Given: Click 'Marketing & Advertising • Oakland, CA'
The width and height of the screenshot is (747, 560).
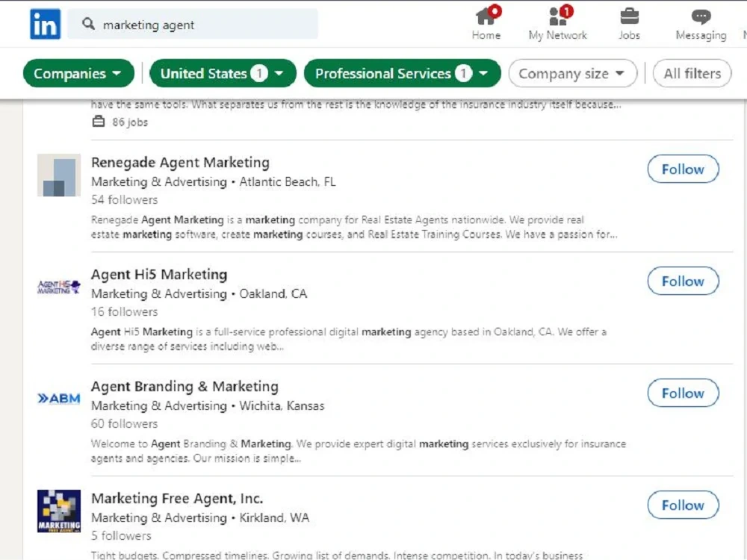Looking at the screenshot, I should (x=199, y=293).
